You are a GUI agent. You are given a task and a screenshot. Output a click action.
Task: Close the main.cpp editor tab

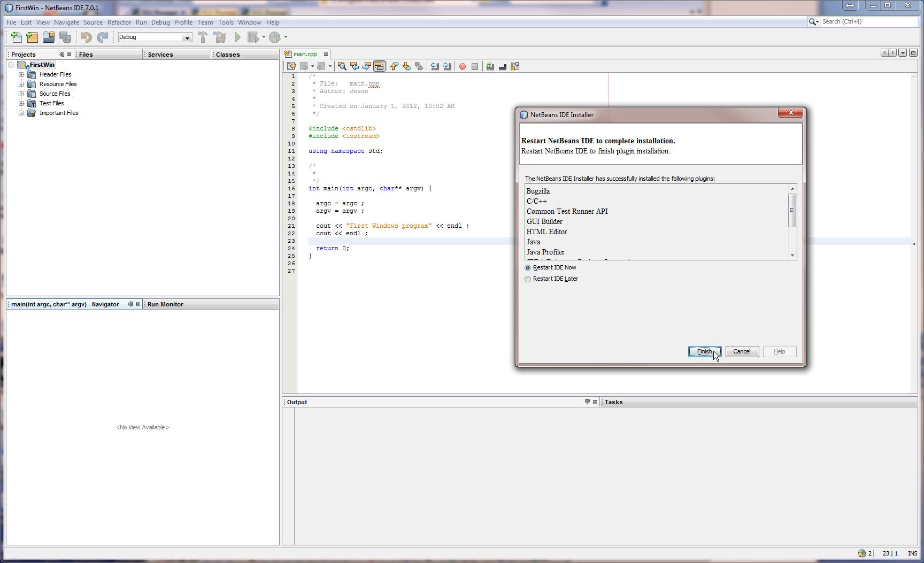click(326, 54)
